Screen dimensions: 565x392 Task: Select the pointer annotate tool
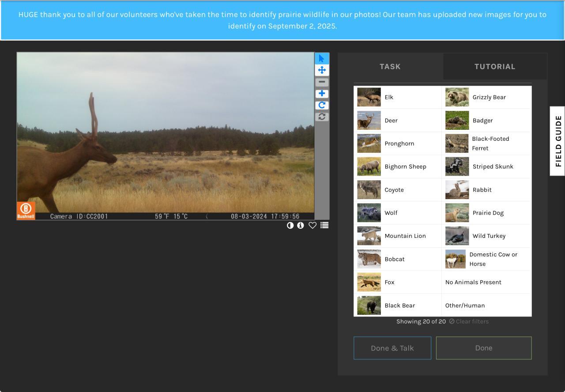pos(322,58)
